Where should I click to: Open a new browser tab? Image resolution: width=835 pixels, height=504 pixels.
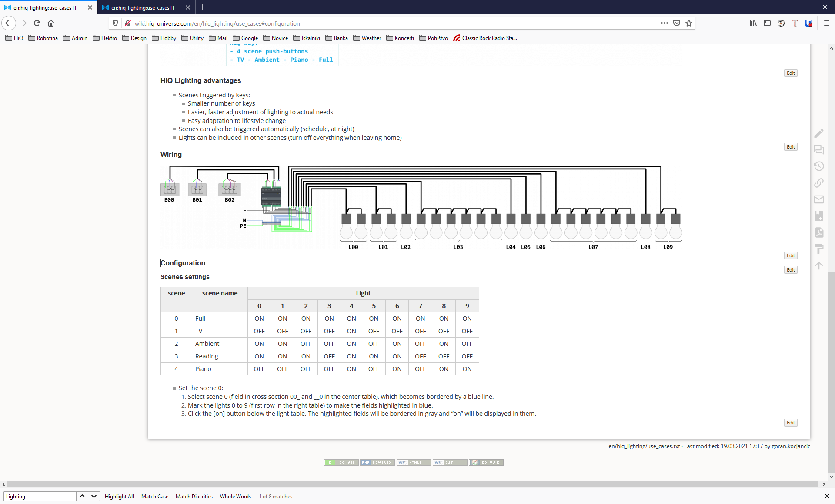203,7
